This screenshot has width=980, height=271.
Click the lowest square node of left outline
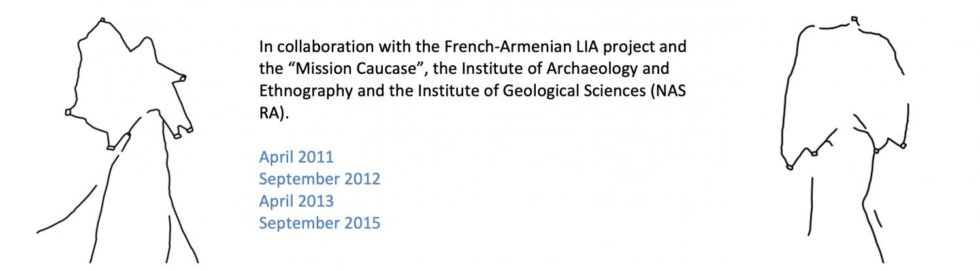[x=110, y=148]
